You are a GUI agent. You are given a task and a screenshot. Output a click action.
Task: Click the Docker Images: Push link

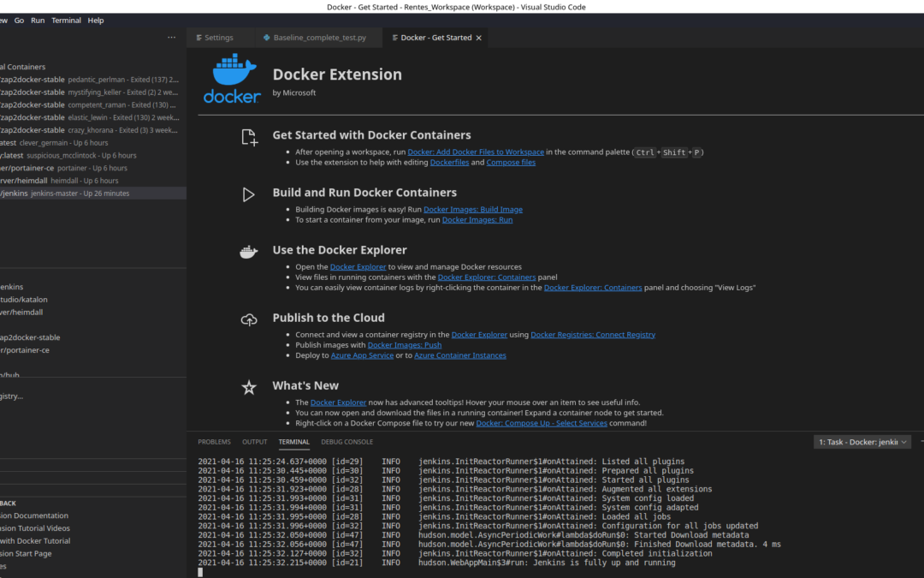[404, 345]
